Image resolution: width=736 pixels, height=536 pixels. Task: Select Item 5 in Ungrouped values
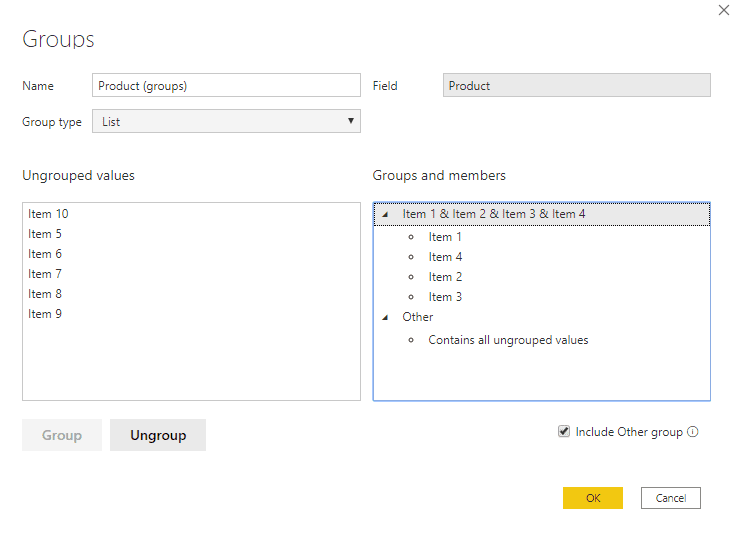click(x=45, y=234)
